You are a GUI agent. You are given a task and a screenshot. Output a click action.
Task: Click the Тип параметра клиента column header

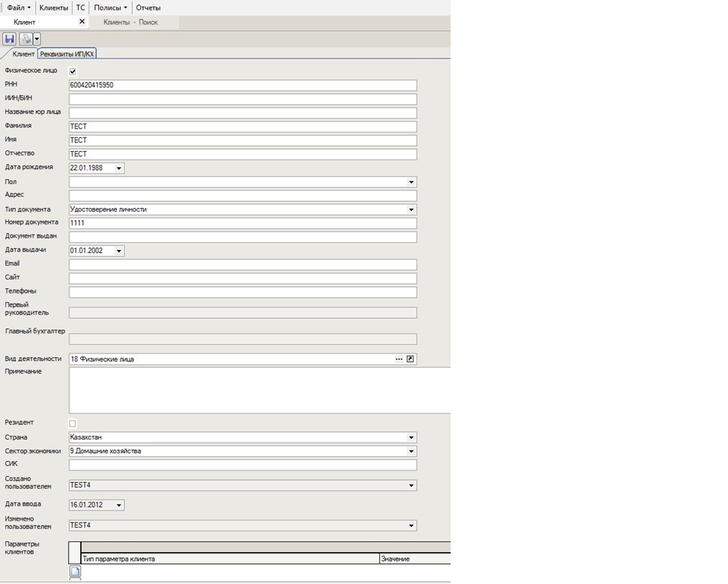pos(230,559)
